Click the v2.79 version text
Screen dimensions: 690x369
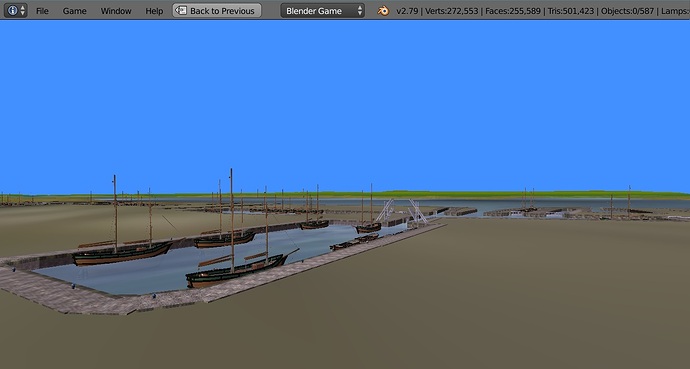pos(407,11)
